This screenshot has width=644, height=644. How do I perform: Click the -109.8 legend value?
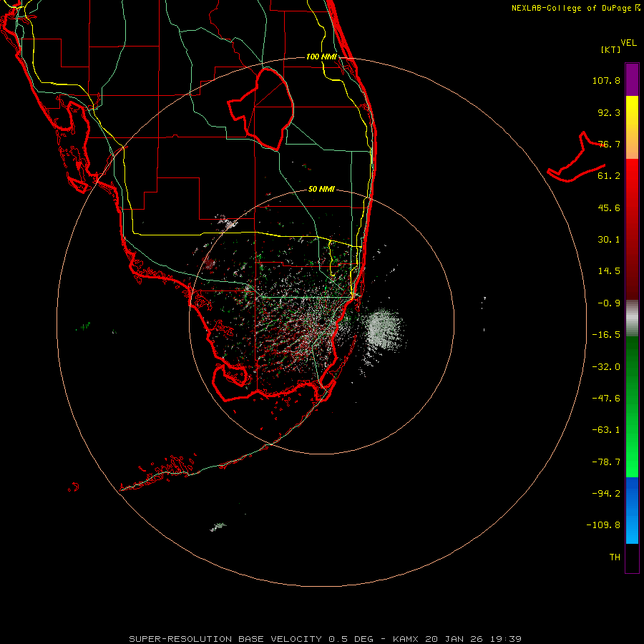point(603,525)
